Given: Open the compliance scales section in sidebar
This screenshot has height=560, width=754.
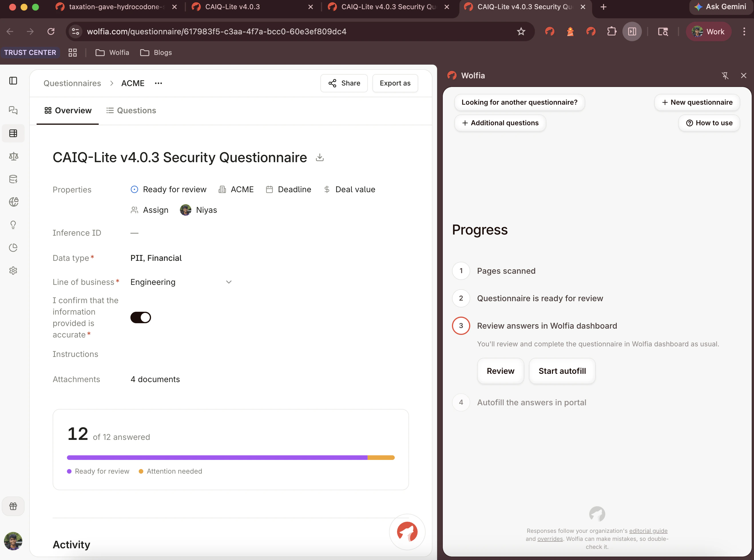Looking at the screenshot, I should (13, 156).
